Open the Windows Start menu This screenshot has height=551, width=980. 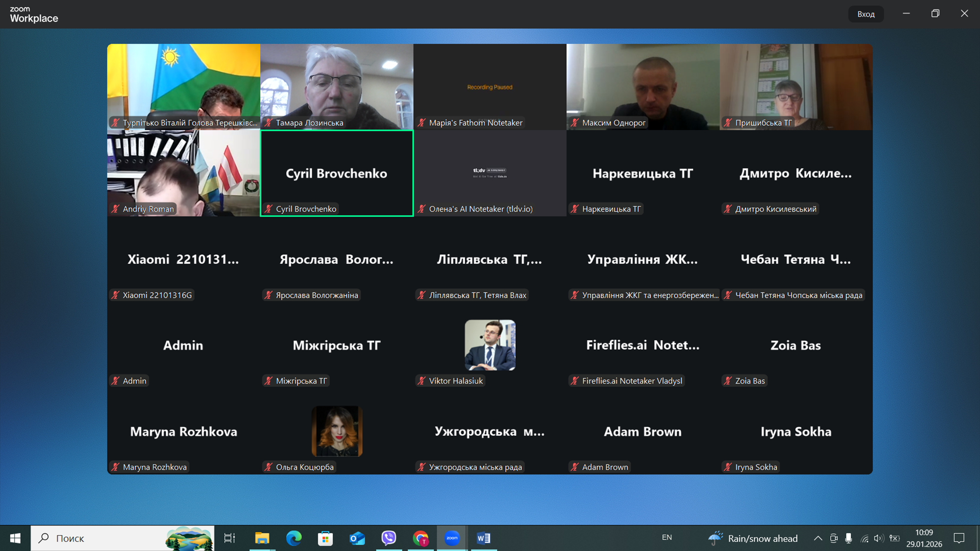tap(15, 538)
